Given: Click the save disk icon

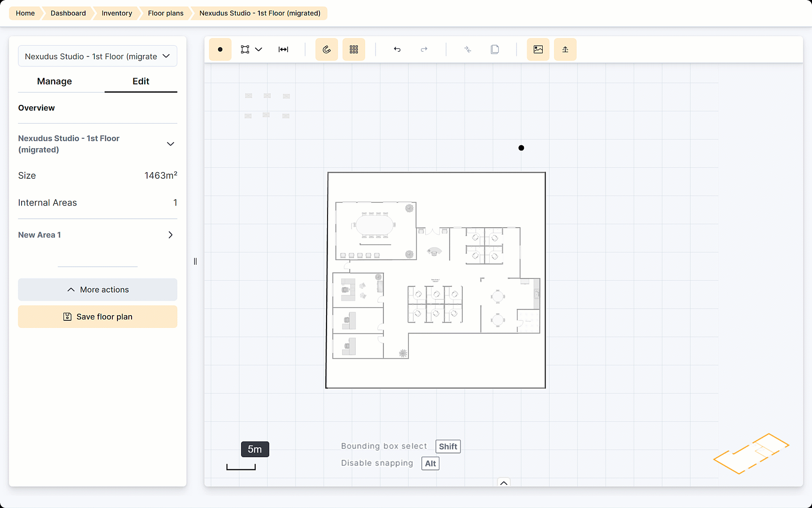Looking at the screenshot, I should tap(67, 317).
